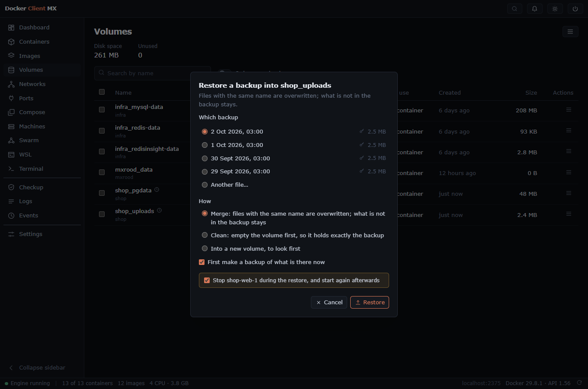Image resolution: width=588 pixels, height=389 pixels.
Task: Tick the select-all checkbox in table header
Action: pyautogui.click(x=102, y=92)
